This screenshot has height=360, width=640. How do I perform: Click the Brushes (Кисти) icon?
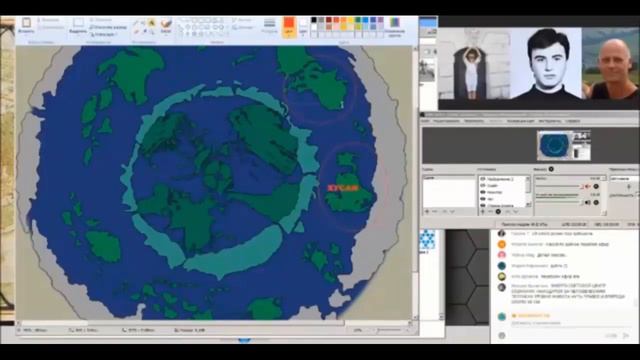(166, 24)
